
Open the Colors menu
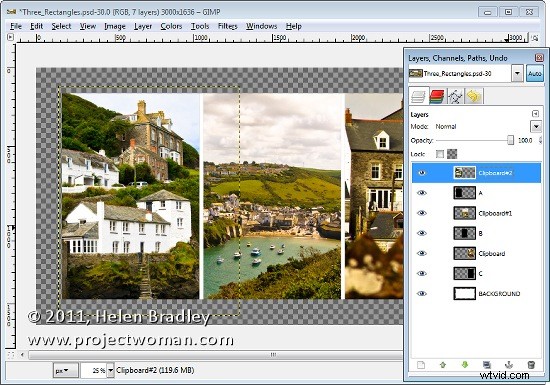point(171,26)
